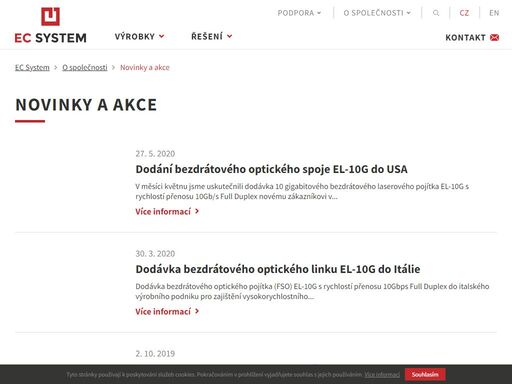The height and width of the screenshot is (384, 512).
Task: Open the O společnosti dropdown
Action: (377, 13)
